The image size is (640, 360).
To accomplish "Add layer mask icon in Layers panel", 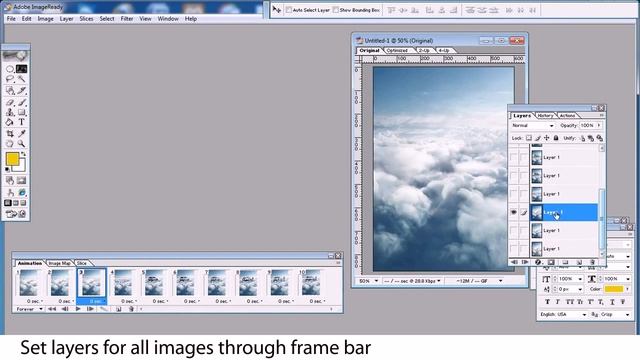I will [x=551, y=262].
